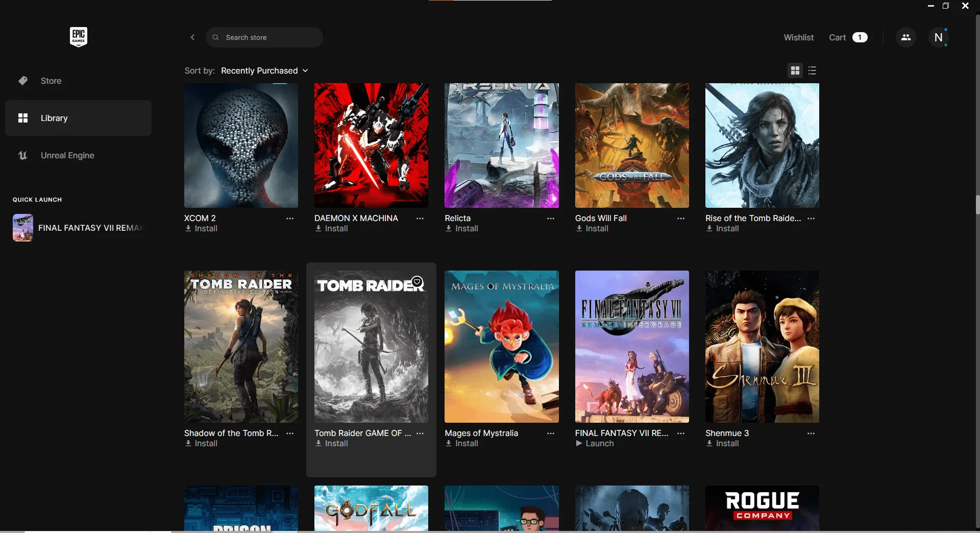The width and height of the screenshot is (980, 533).
Task: Open the Wishlist page
Action: (x=799, y=37)
